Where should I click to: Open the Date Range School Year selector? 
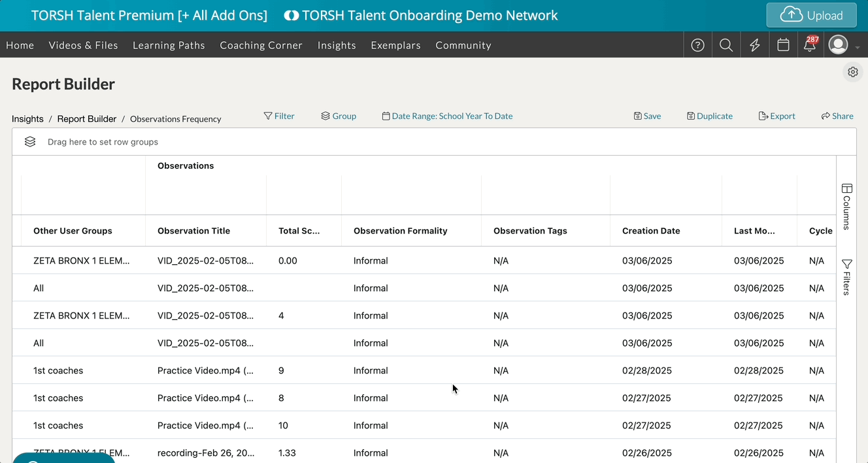(447, 116)
